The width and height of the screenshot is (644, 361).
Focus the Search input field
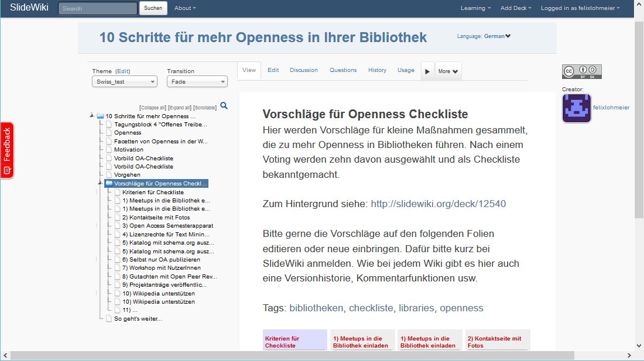coord(98,8)
